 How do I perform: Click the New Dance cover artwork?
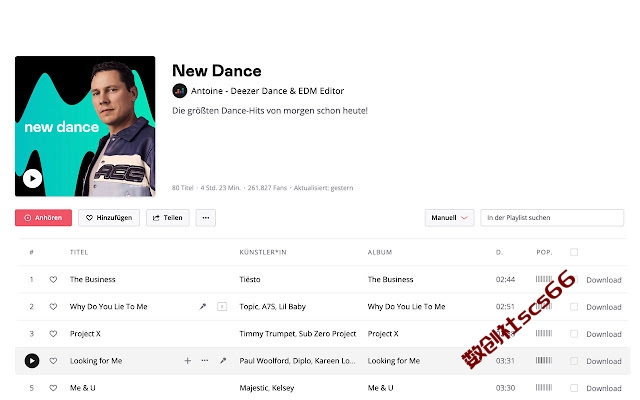tap(85, 126)
